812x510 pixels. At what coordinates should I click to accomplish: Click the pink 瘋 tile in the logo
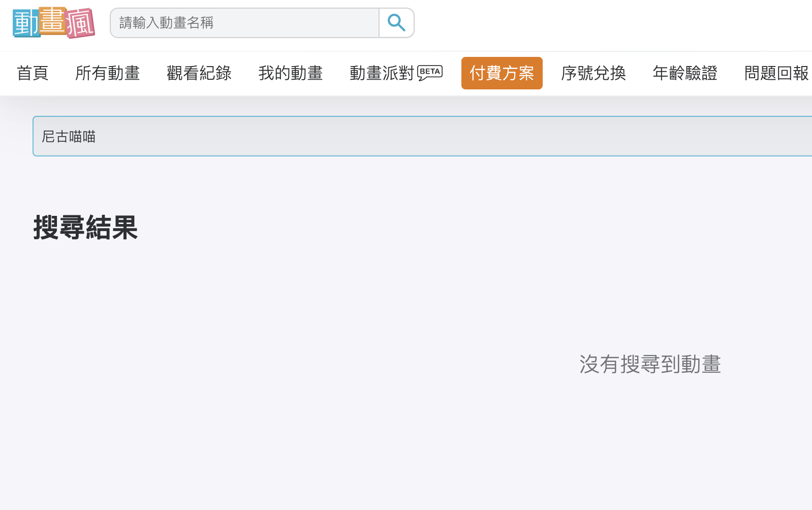[80, 23]
